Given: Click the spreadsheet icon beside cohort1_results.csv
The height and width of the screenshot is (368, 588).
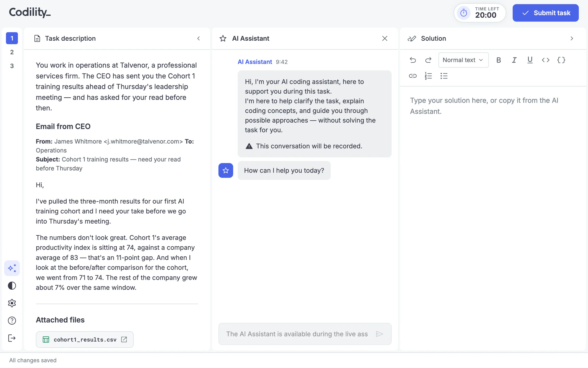Looking at the screenshot, I should (x=46, y=339).
